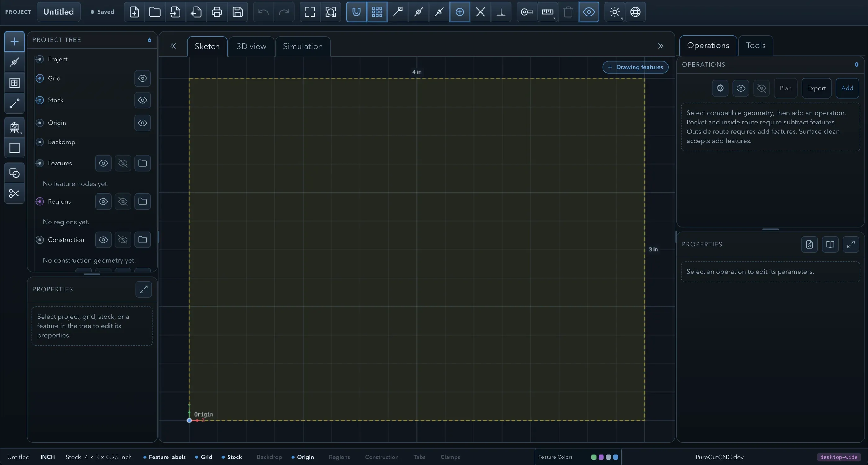
Task: Click the new project file icon
Action: [x=134, y=12]
